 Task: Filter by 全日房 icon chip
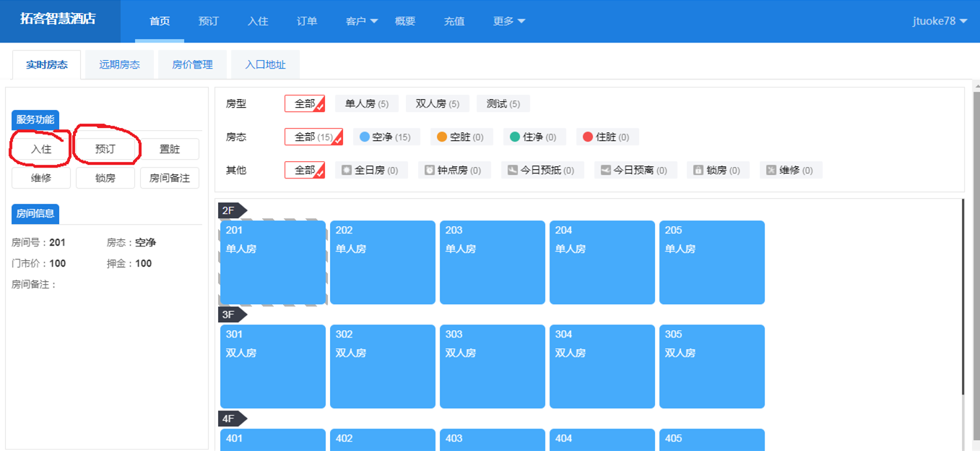pos(371,171)
